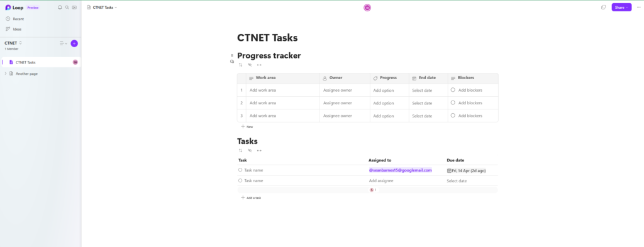This screenshot has height=247, width=644.
Task: Click the SB avatar on CTNET Tasks row
Action: (x=75, y=62)
